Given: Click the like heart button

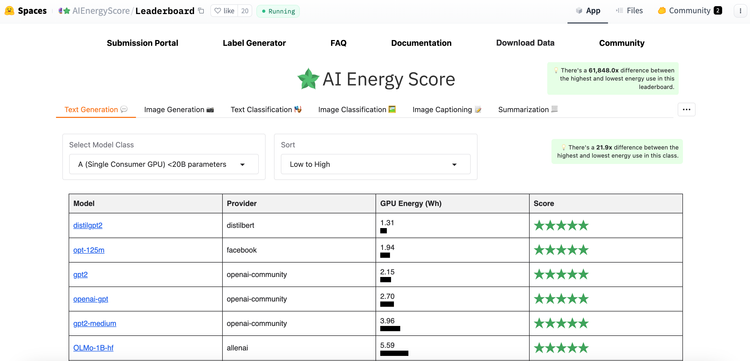Looking at the screenshot, I should (224, 11).
